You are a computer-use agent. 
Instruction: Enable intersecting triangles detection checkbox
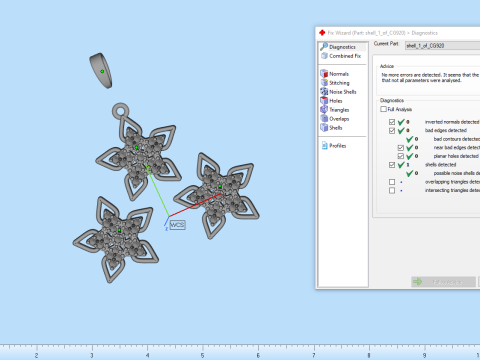[x=392, y=190]
